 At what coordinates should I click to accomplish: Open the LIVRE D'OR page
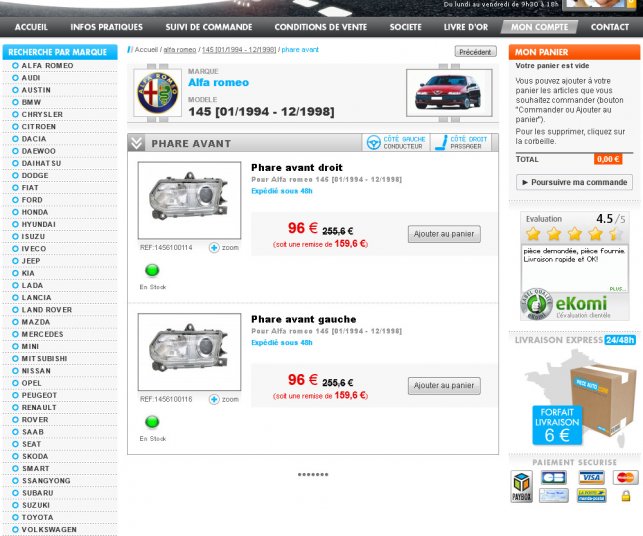tap(466, 27)
